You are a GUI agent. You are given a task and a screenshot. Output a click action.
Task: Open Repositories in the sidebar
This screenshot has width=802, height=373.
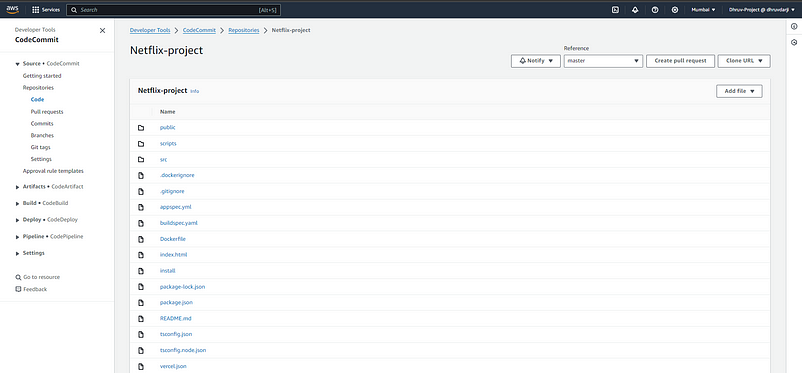pos(38,87)
